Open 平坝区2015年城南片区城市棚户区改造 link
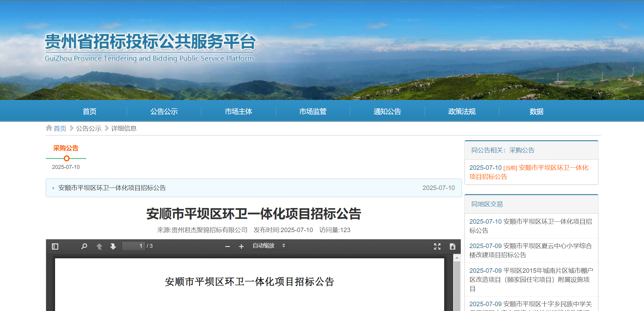The width and height of the screenshot is (644, 311). coord(531,280)
